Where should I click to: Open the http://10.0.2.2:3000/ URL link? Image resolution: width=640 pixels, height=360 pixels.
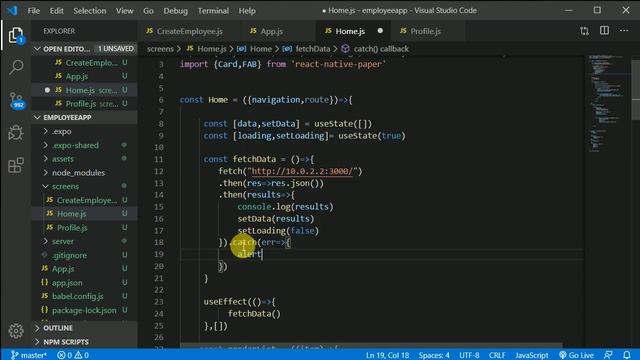(302, 171)
